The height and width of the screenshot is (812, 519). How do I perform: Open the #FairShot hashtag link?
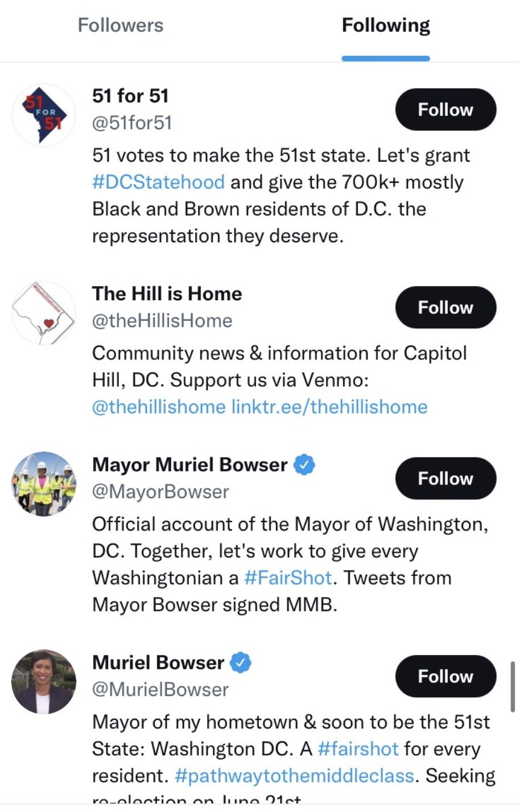pyautogui.click(x=287, y=578)
